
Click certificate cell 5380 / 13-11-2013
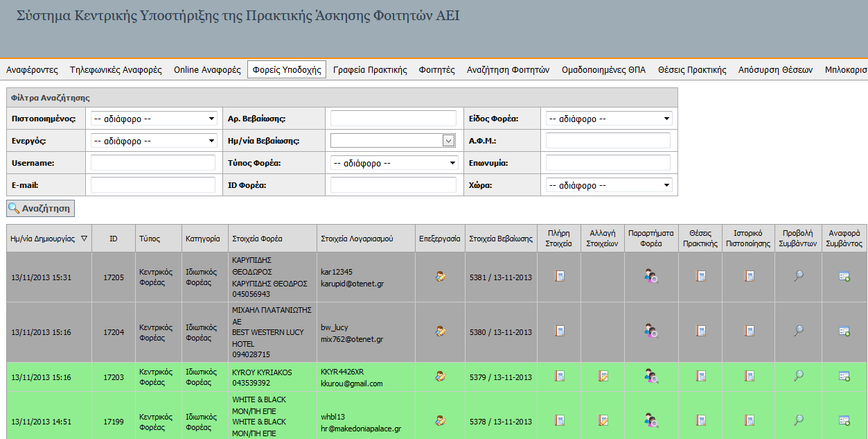[x=501, y=332]
